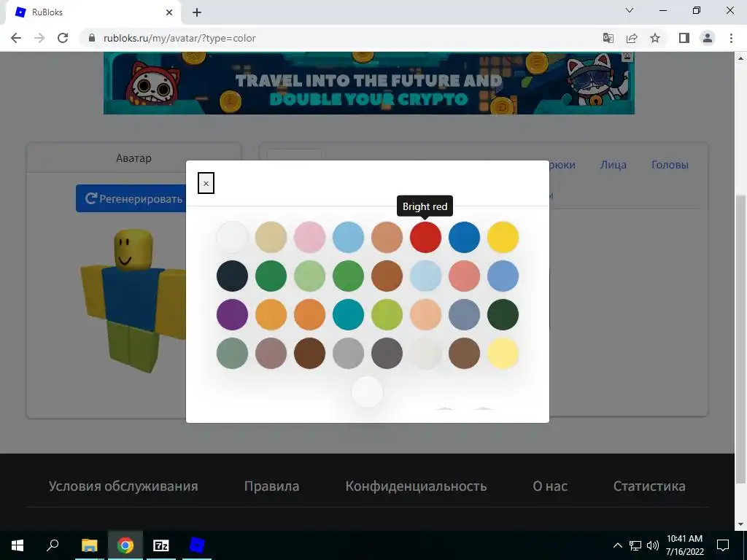Viewport: 747px width, 560px height.
Task: Choose the bright yellow color swatch
Action: point(503,237)
